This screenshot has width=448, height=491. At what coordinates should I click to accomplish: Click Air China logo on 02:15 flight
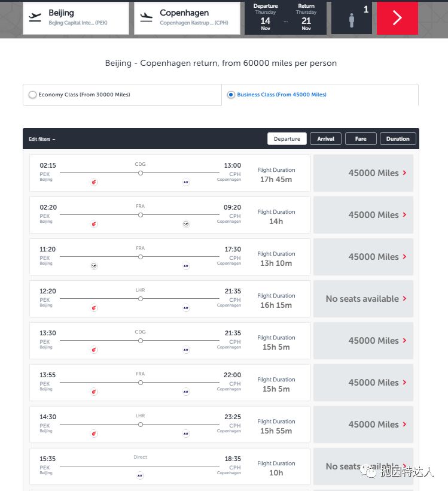94,182
